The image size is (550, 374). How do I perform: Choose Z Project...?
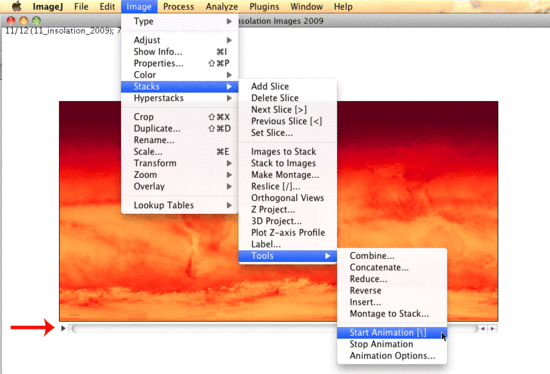288,209
